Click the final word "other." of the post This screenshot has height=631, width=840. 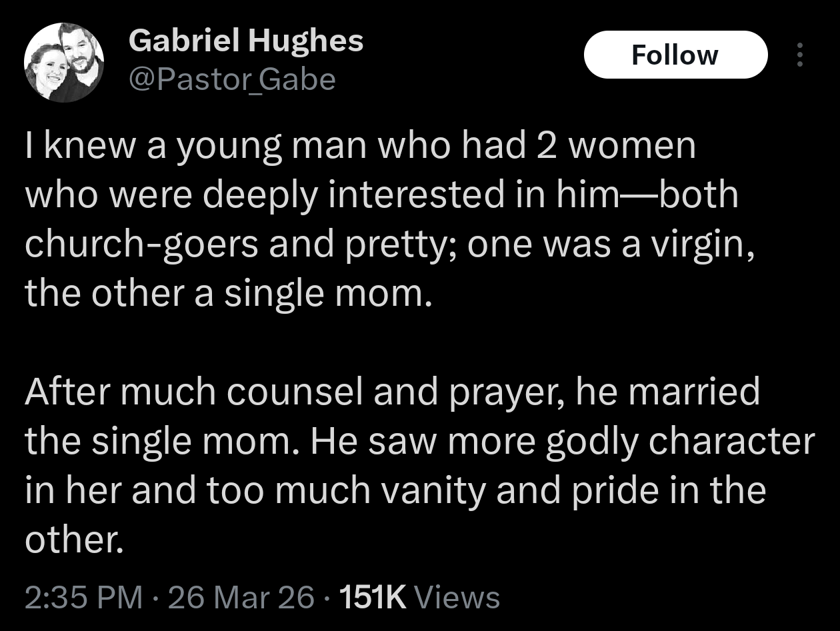(x=75, y=538)
